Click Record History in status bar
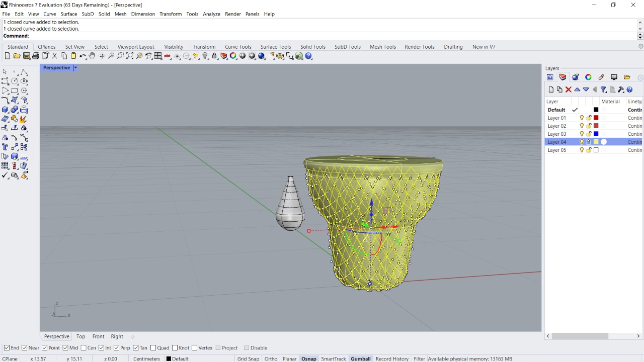Image resolution: width=644 pixels, height=362 pixels. [x=392, y=359]
